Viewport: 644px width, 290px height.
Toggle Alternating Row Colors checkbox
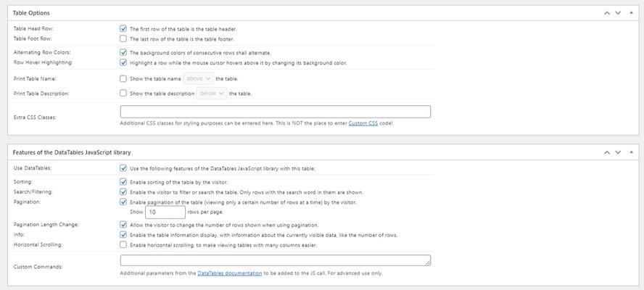click(x=123, y=53)
